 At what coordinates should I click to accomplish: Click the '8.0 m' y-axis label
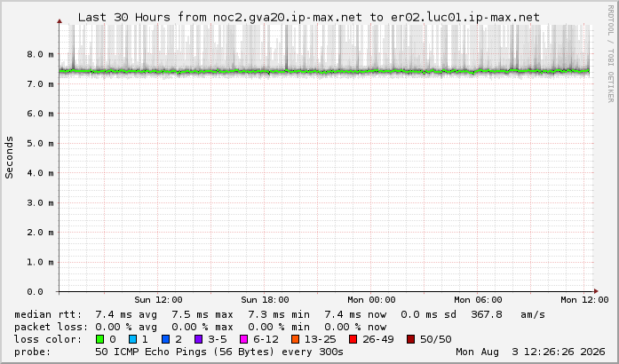click(x=40, y=54)
